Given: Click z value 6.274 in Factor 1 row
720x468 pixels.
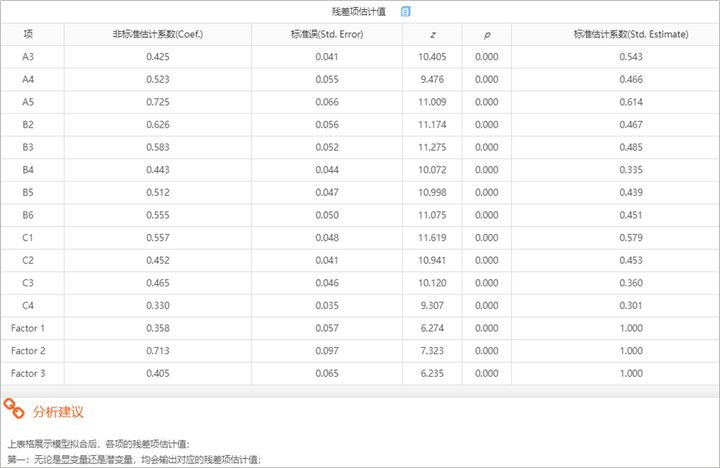Looking at the screenshot, I should click(432, 328).
